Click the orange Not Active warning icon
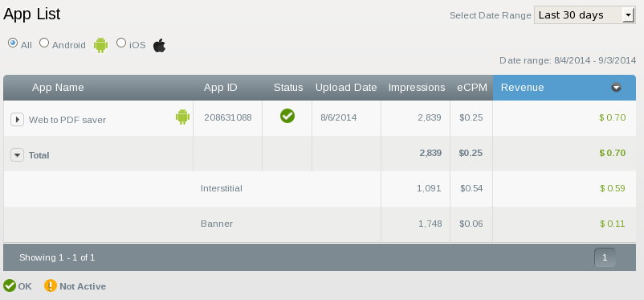 point(51,286)
